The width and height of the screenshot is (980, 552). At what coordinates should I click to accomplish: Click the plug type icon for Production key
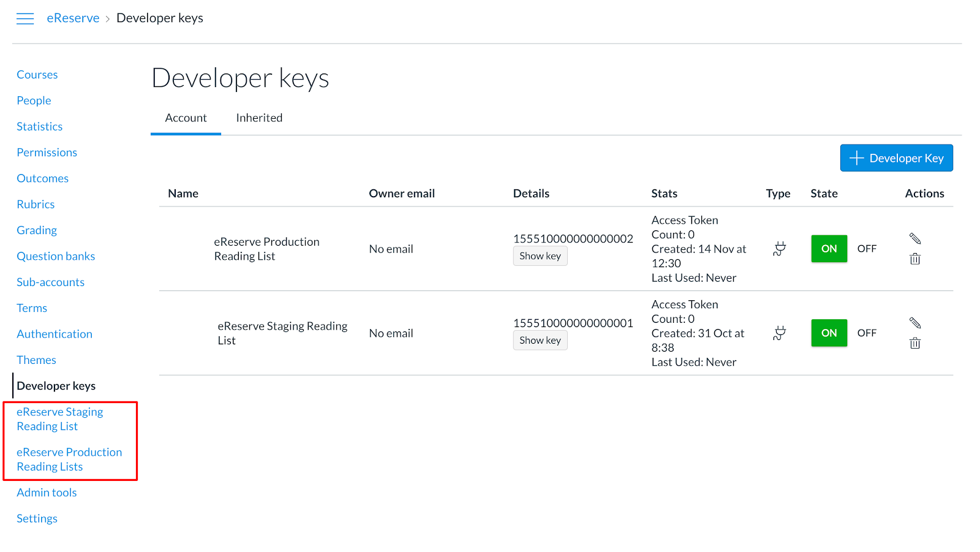coord(779,249)
